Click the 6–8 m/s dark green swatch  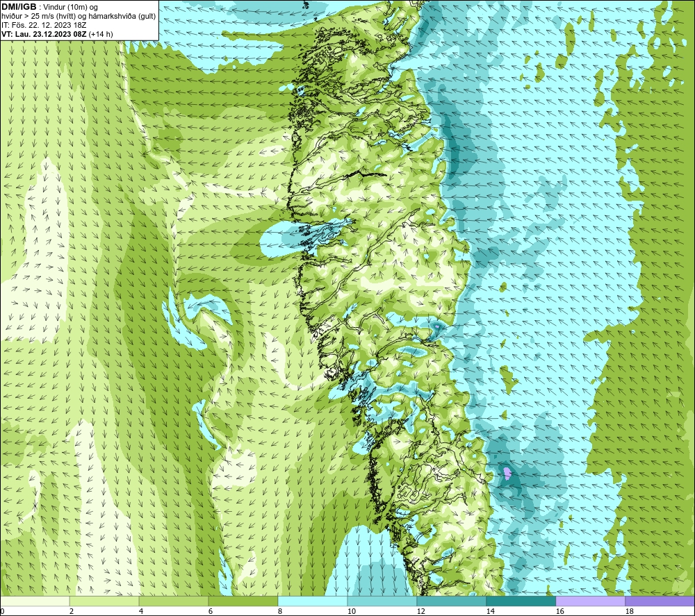pos(243,601)
